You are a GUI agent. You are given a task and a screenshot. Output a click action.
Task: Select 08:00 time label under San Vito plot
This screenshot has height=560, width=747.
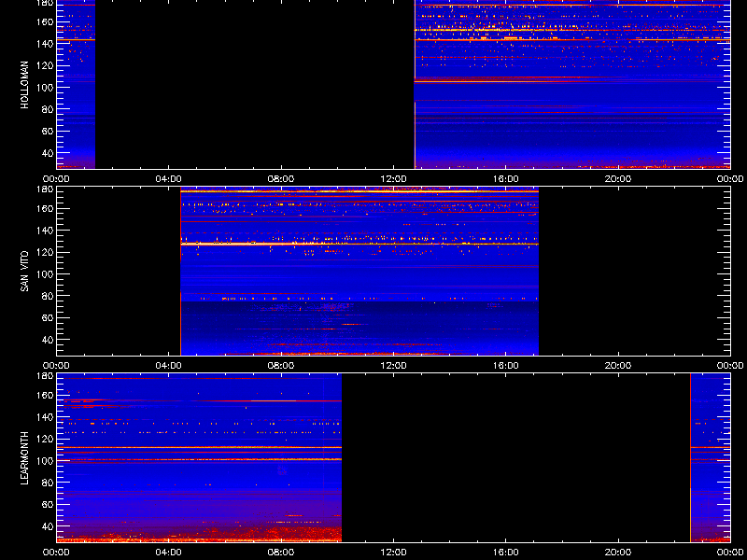281,366
